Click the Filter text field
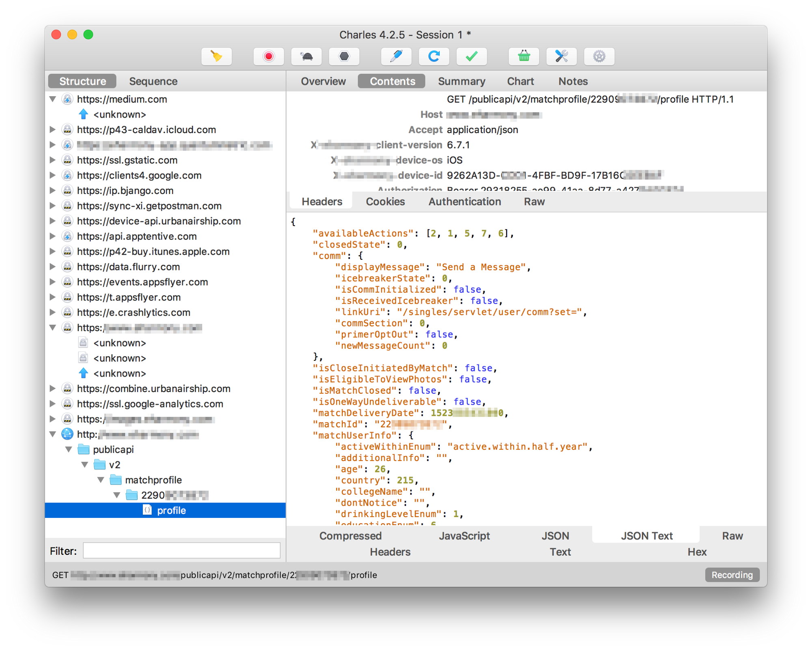Viewport: 812px width, 651px height. click(x=181, y=551)
